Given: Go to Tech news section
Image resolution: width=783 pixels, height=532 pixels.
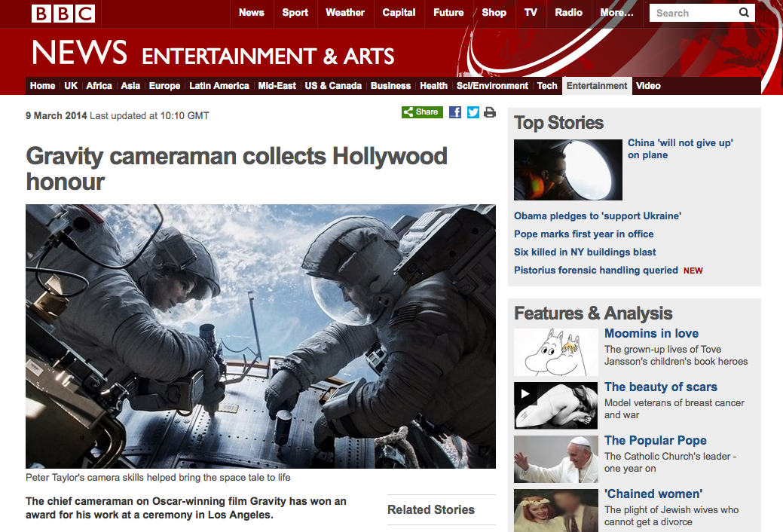Looking at the screenshot, I should tap(547, 86).
